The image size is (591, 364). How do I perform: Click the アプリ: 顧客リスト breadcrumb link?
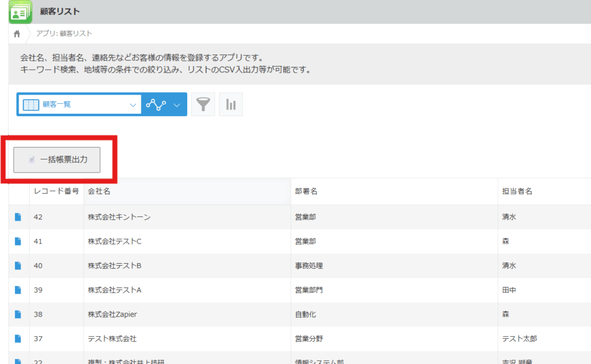pos(64,33)
